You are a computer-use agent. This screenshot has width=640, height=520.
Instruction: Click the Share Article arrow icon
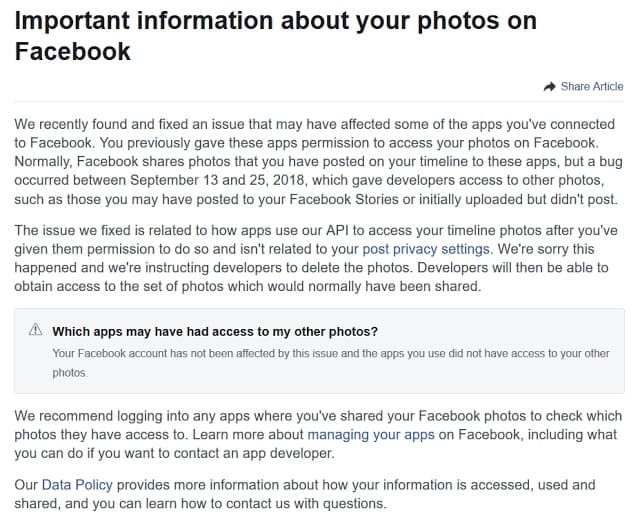(549, 87)
